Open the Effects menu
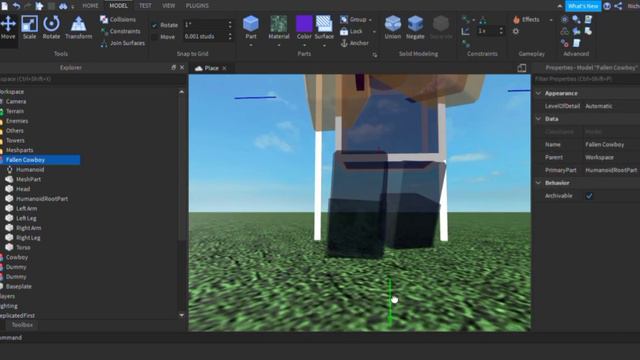 [527, 20]
